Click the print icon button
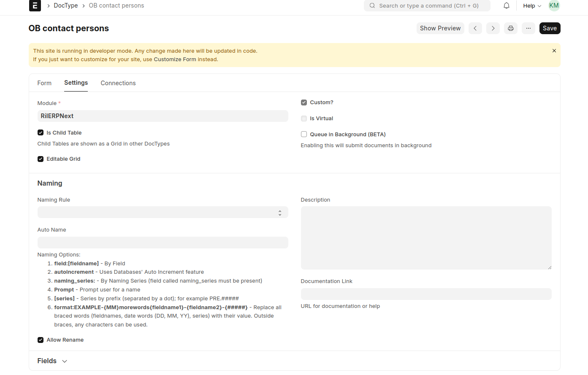Screen dimensions: 588x375 (511, 28)
